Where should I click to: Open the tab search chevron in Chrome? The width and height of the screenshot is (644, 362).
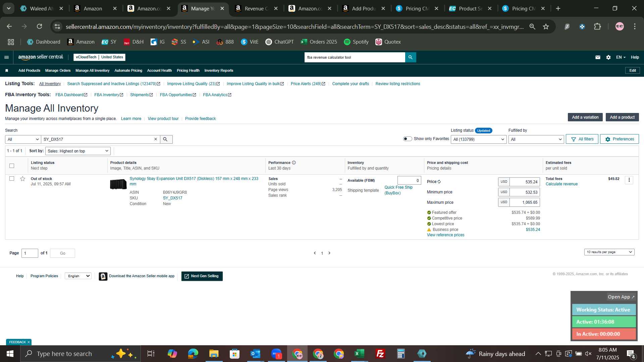click(x=9, y=8)
